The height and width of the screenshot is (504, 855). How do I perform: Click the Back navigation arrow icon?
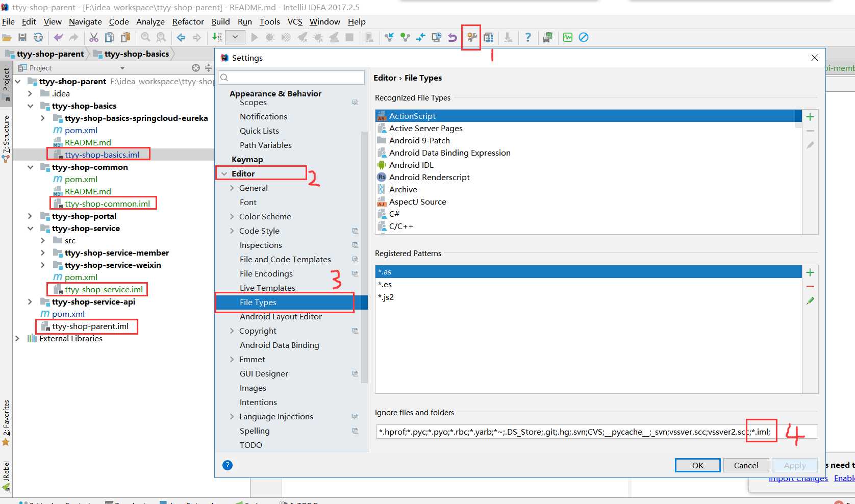(x=181, y=37)
